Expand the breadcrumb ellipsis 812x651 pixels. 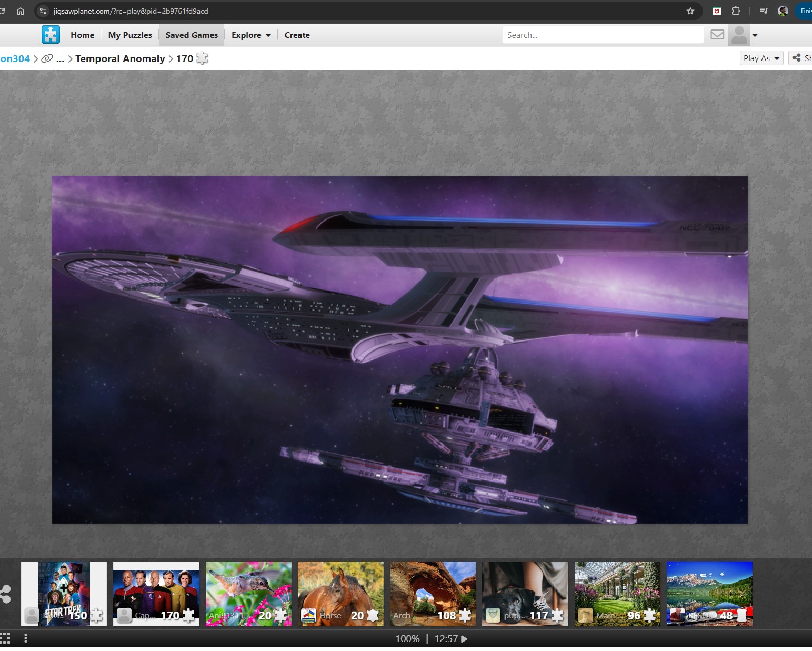61,59
